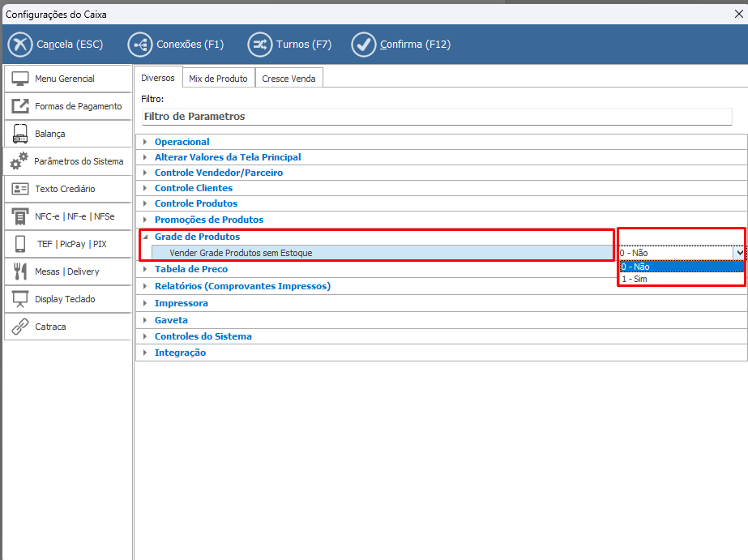748x560 pixels.
Task: Click dropdown arrow for Vender Grade Produtos
Action: [x=738, y=253]
